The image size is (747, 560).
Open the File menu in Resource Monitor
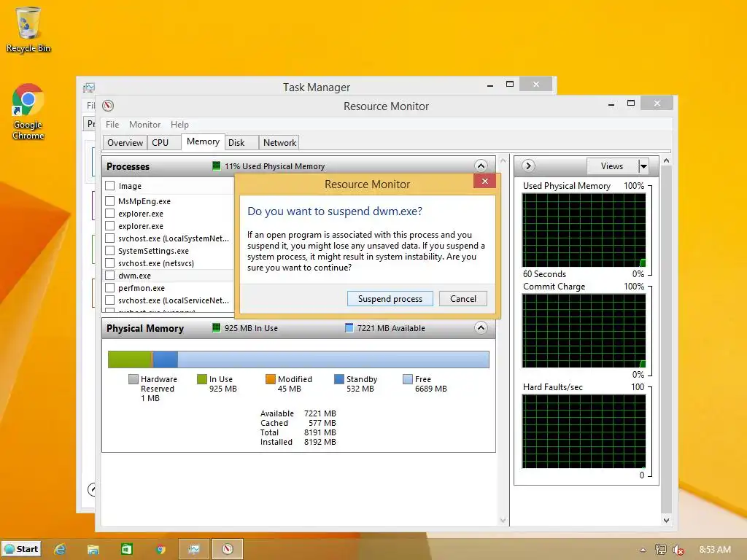pos(112,124)
